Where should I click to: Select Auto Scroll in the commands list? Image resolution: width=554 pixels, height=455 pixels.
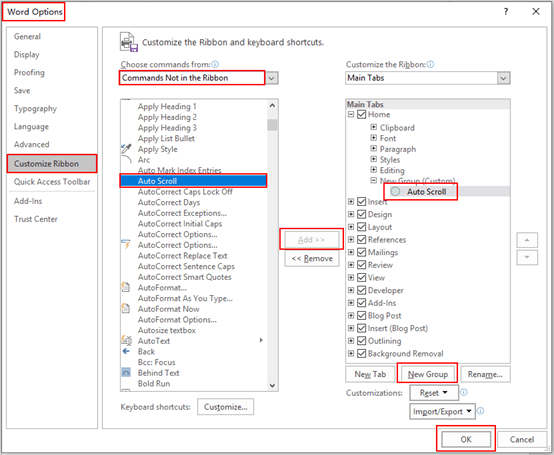193,181
